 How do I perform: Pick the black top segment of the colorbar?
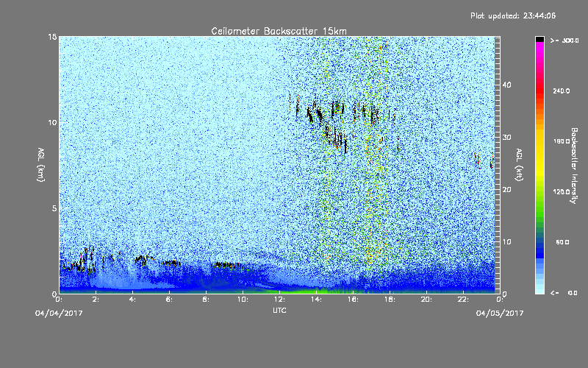click(539, 39)
